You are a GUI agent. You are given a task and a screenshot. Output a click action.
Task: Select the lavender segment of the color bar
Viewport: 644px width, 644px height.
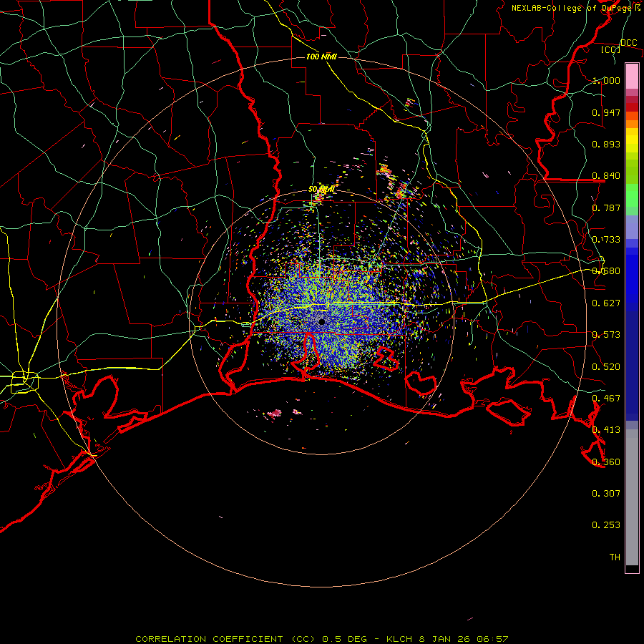[x=632, y=227]
